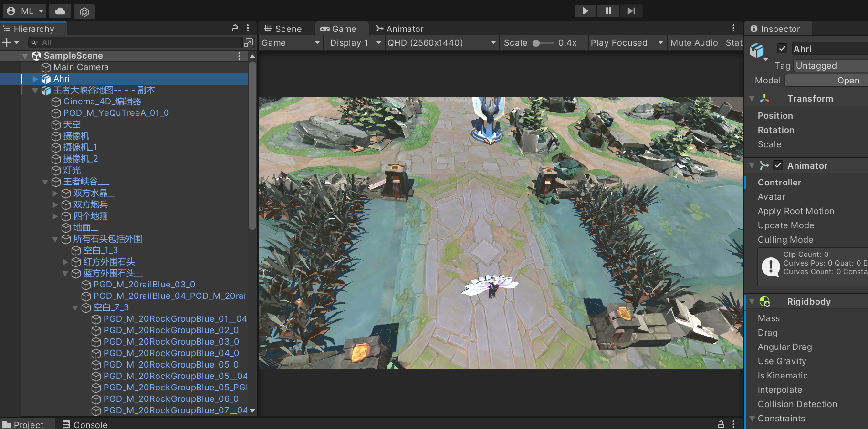Collapse the 空白_7_3 node
Screen dimensions: 868x429
pos(75,307)
